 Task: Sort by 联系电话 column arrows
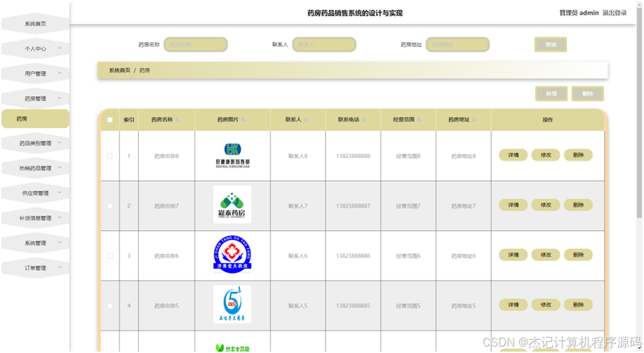tap(364, 119)
